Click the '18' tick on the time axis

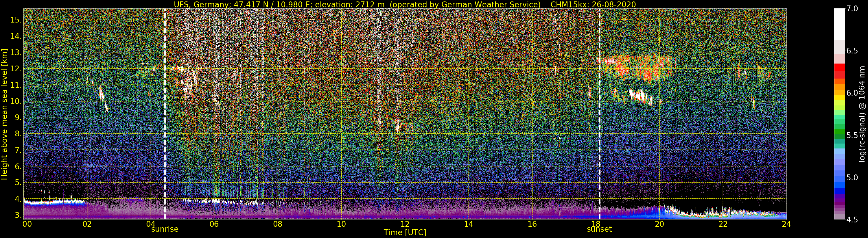coord(596,224)
